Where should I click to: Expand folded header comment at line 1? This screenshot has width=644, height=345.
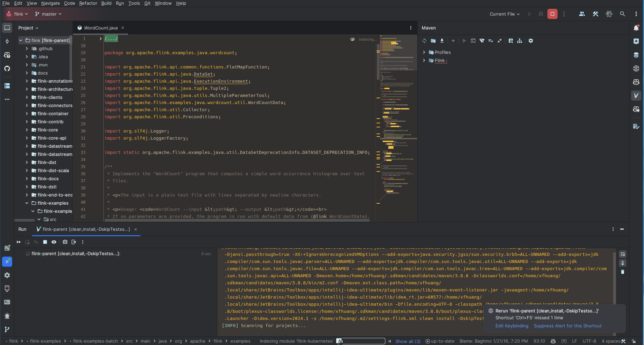100,39
